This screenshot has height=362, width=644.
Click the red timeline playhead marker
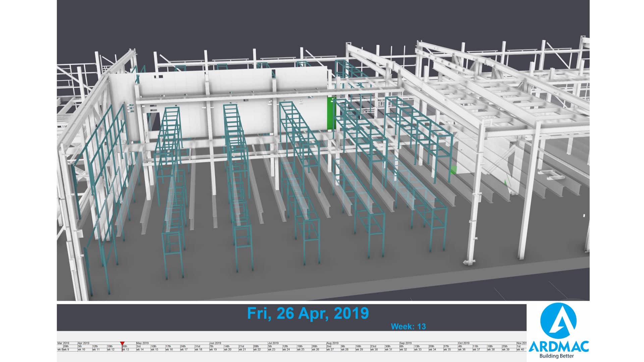click(x=122, y=344)
